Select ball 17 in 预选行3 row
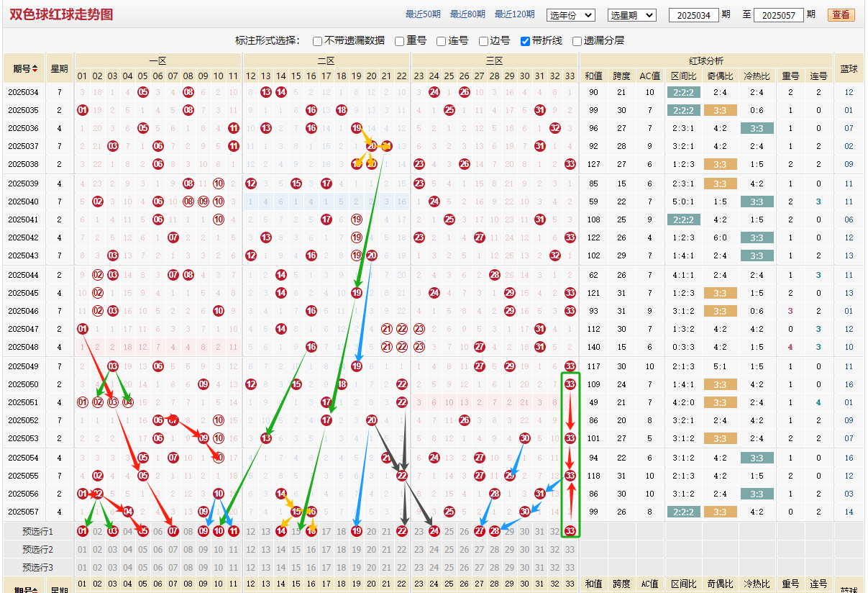 pos(326,567)
